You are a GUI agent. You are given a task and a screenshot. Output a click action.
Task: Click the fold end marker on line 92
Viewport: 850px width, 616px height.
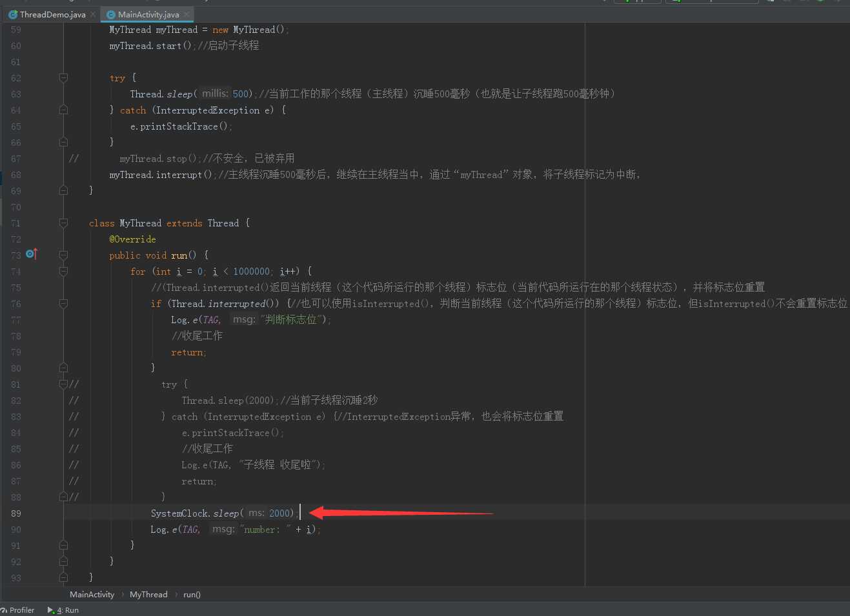63,561
